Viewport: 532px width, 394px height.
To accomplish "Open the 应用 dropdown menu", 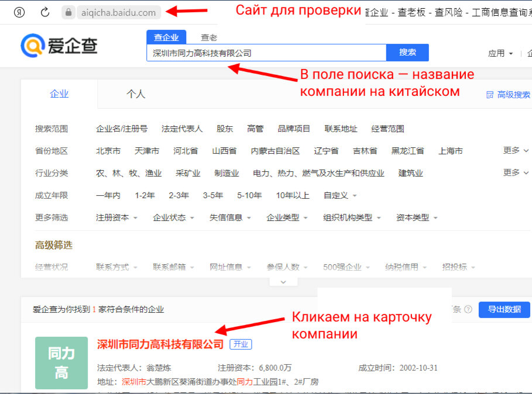I will pyautogui.click(x=500, y=53).
